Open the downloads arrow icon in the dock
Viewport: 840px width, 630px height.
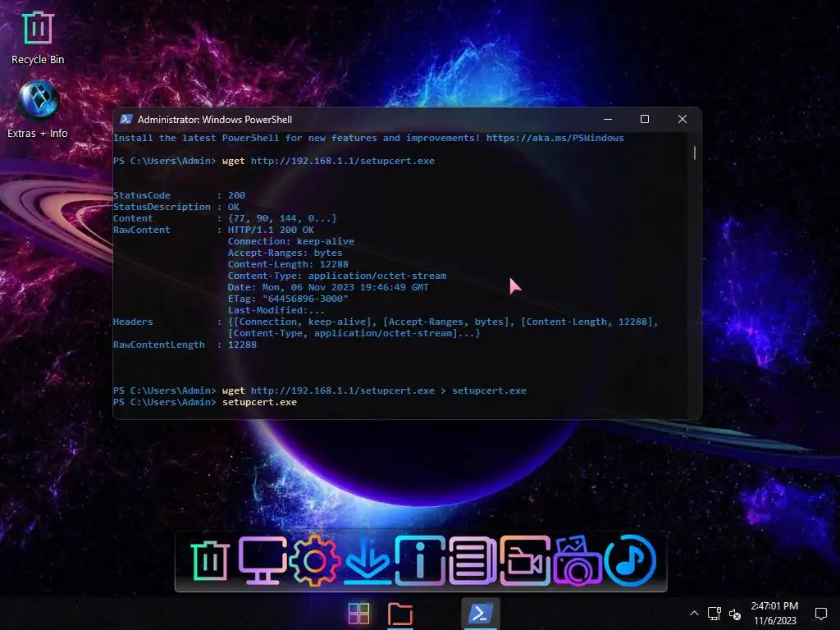point(367,560)
